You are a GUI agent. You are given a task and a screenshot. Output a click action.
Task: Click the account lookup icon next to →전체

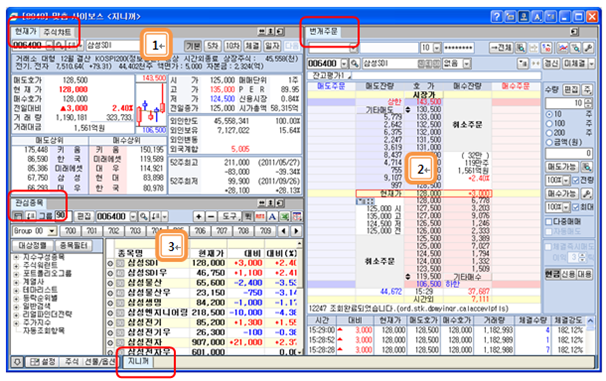click(521, 48)
